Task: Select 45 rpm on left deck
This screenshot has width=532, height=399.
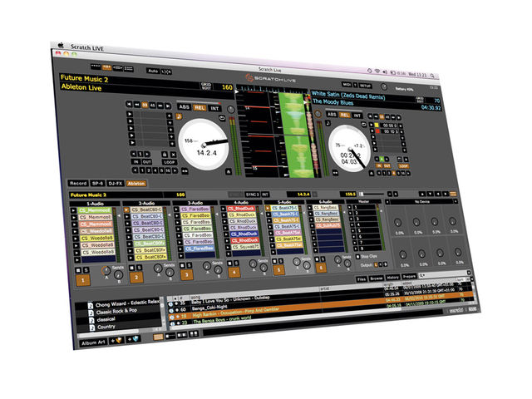Action: [x=152, y=106]
